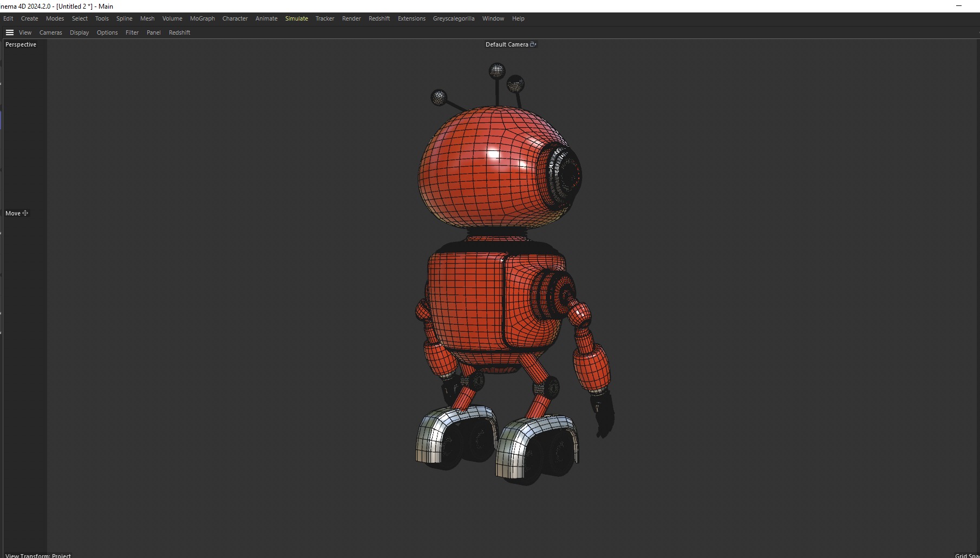
Task: Open the Create menu
Action: tap(29, 18)
